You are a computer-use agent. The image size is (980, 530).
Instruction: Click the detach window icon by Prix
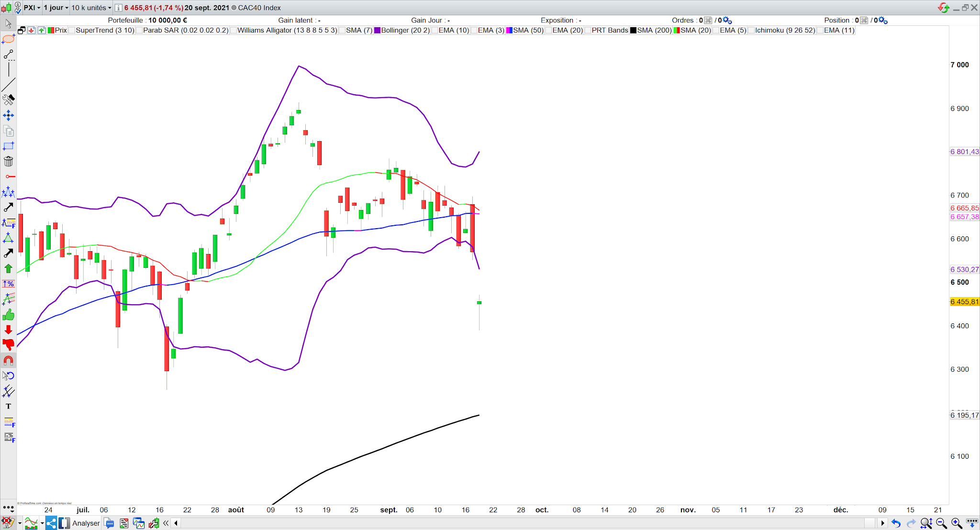point(22,30)
